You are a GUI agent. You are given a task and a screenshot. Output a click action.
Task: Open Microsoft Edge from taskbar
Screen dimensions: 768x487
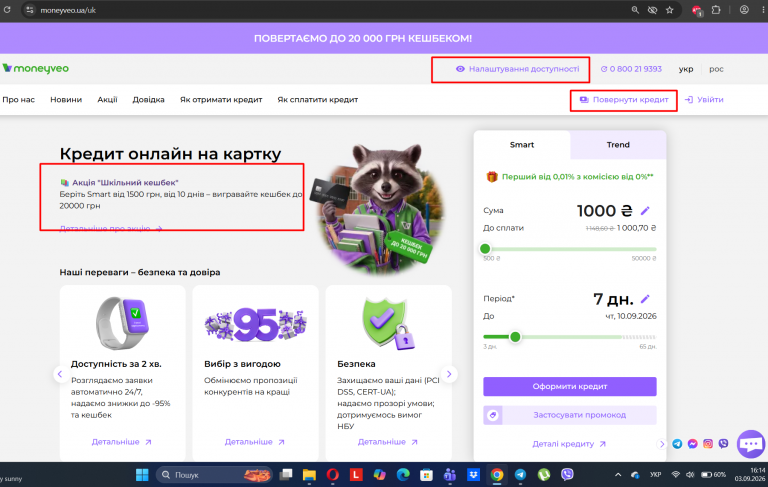(403, 475)
